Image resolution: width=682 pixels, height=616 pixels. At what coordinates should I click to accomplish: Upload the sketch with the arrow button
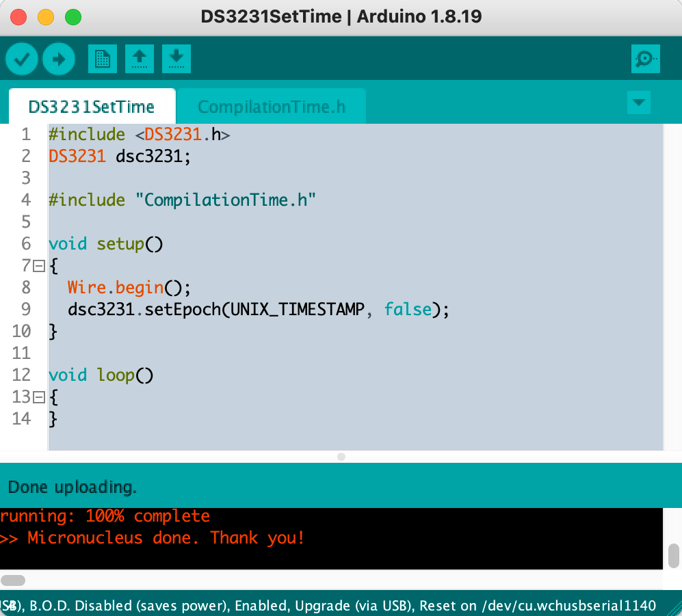point(59,59)
